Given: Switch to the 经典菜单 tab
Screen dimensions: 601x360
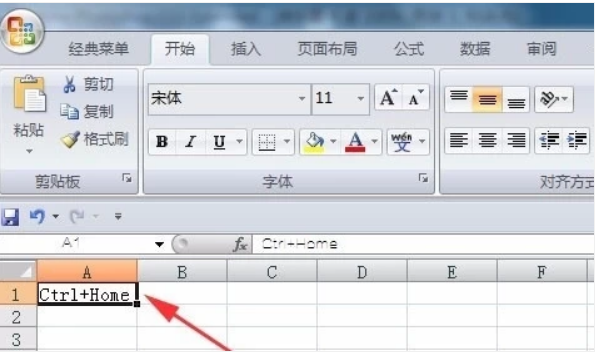Looking at the screenshot, I should coord(99,49).
